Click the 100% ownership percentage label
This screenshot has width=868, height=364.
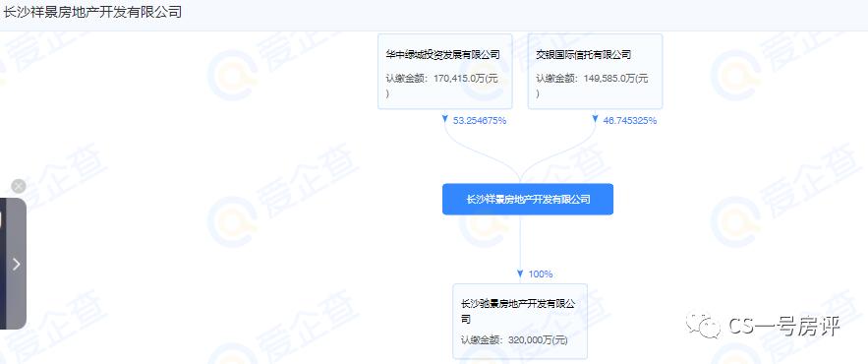(x=541, y=273)
